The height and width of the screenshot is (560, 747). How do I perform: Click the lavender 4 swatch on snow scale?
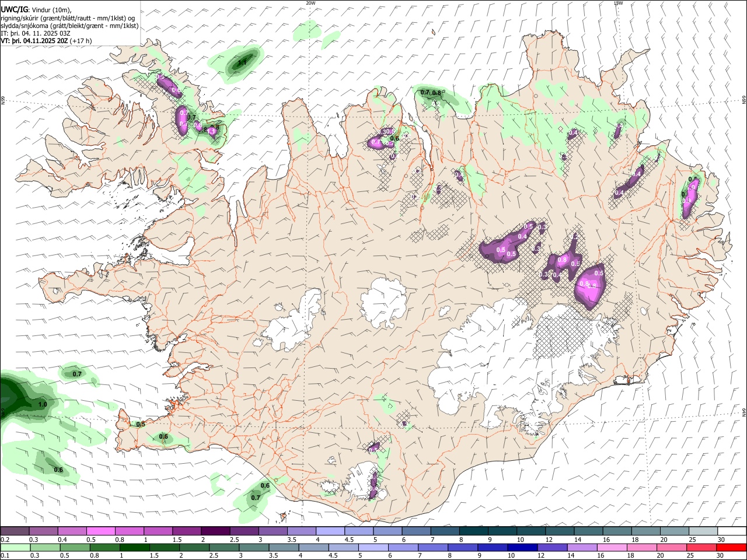tap(330, 531)
